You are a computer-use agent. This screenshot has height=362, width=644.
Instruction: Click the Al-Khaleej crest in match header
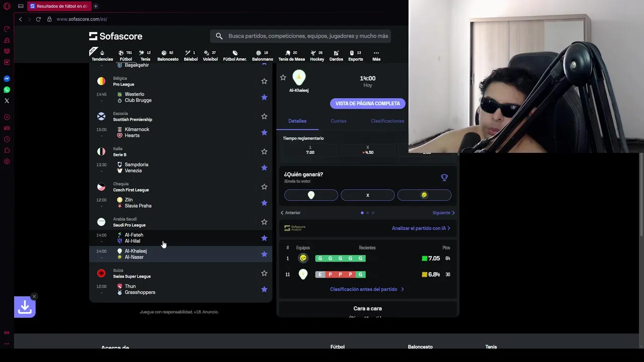(299, 77)
